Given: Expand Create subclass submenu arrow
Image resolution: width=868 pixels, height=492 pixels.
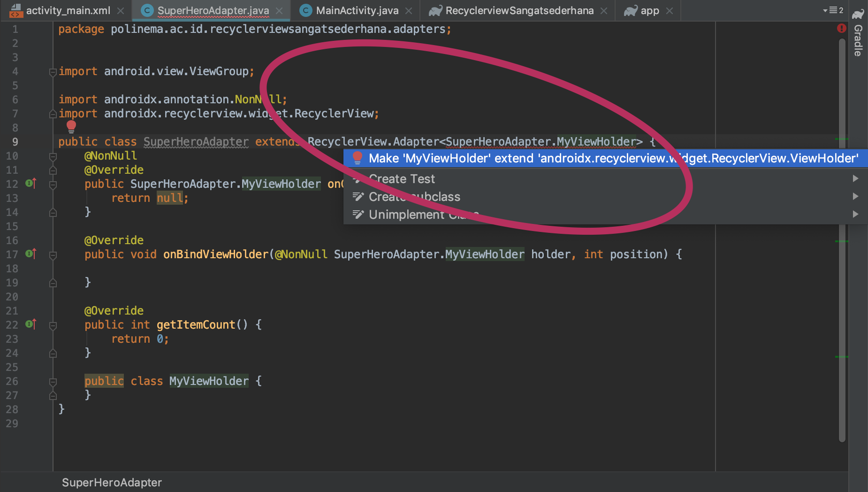Looking at the screenshot, I should click(x=855, y=196).
